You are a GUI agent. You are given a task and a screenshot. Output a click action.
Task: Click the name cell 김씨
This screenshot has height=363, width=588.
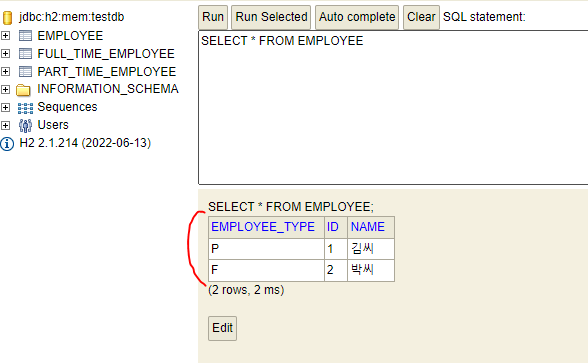coord(370,249)
